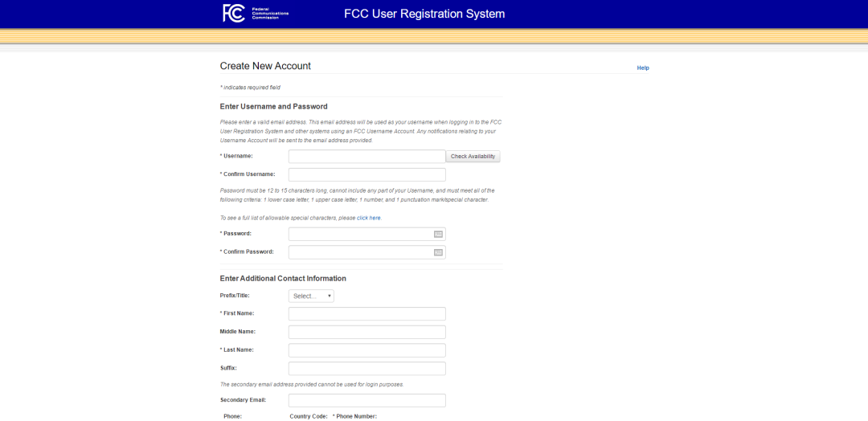Click the Middle Name input box
Viewport: 868px width, 421px height.
pos(366,332)
